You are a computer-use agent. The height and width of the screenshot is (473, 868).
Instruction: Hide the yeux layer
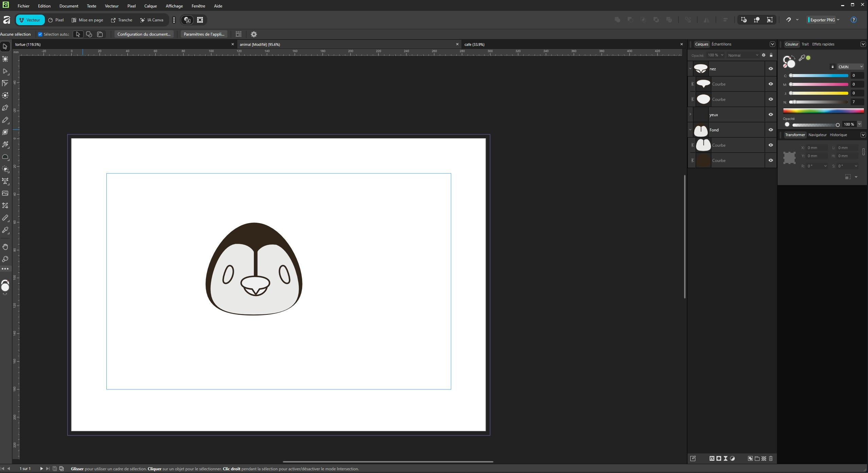[770, 115]
